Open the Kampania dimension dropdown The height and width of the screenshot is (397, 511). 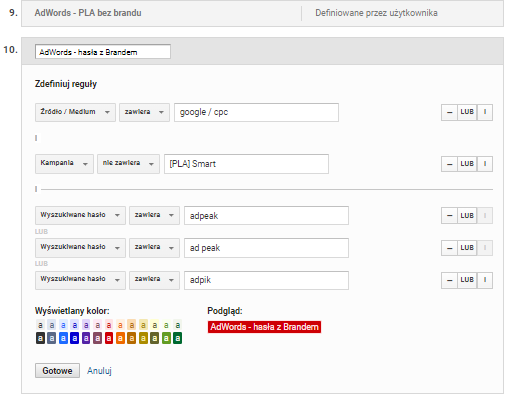(64, 164)
